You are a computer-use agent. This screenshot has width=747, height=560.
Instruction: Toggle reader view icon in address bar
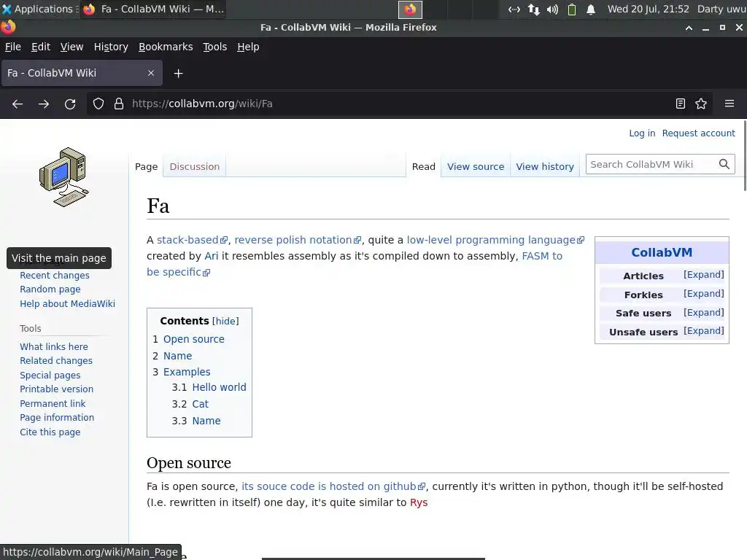pos(681,104)
